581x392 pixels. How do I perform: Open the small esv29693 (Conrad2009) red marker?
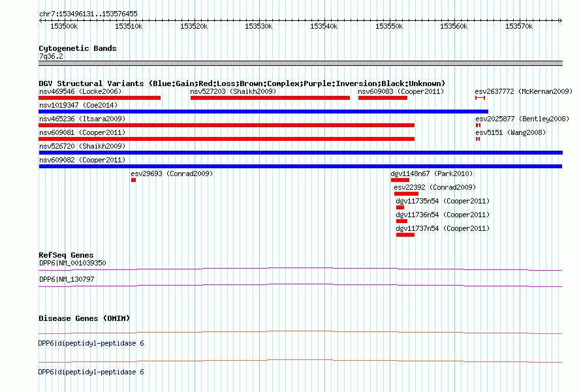(x=133, y=180)
